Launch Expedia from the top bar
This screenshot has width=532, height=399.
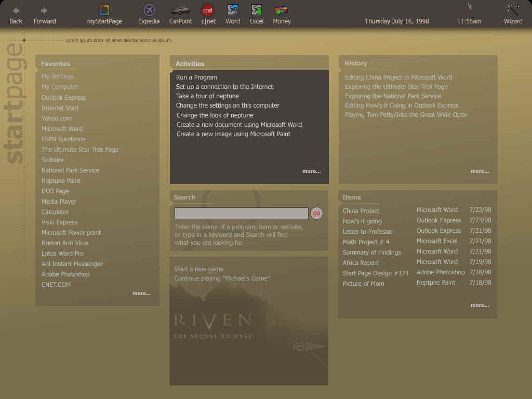(x=149, y=10)
